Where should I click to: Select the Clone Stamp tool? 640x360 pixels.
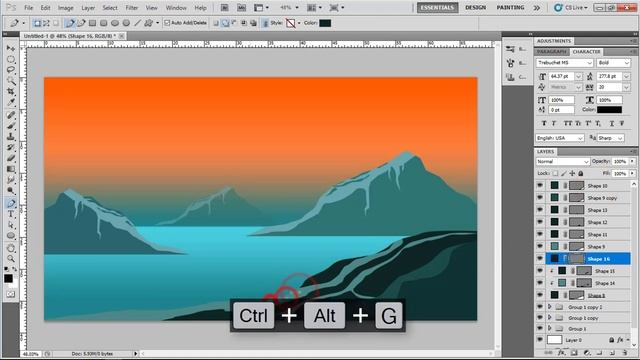click(11, 137)
